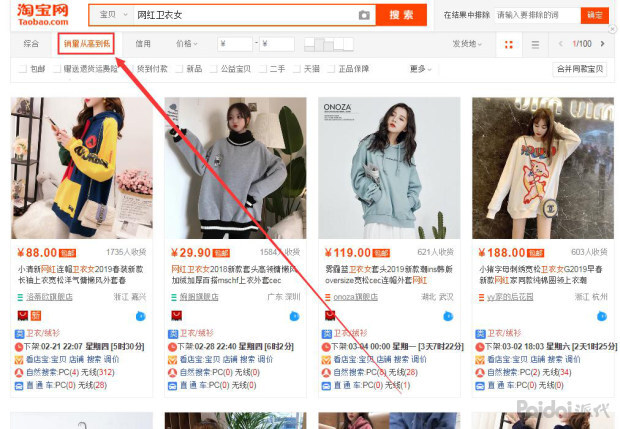Open the gray sweatshirt thumbnail priced ¥29.90
This screenshot has height=429, width=620.
235,168
